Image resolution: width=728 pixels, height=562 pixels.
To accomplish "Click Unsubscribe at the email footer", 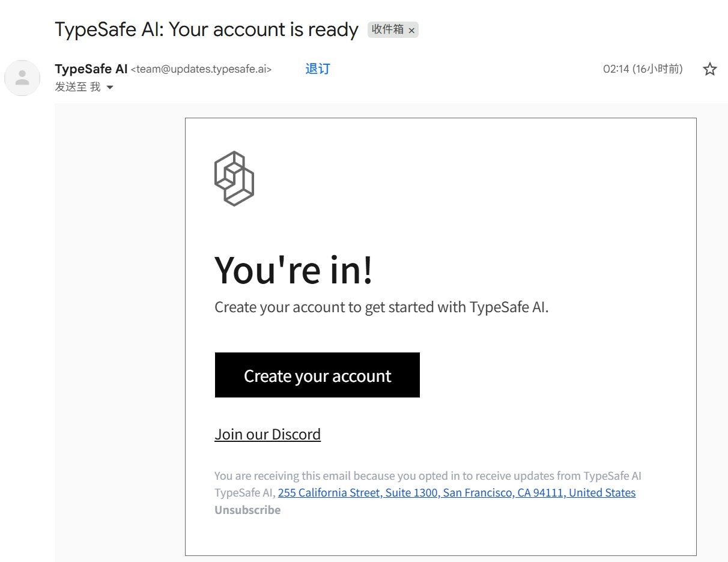I will (247, 510).
